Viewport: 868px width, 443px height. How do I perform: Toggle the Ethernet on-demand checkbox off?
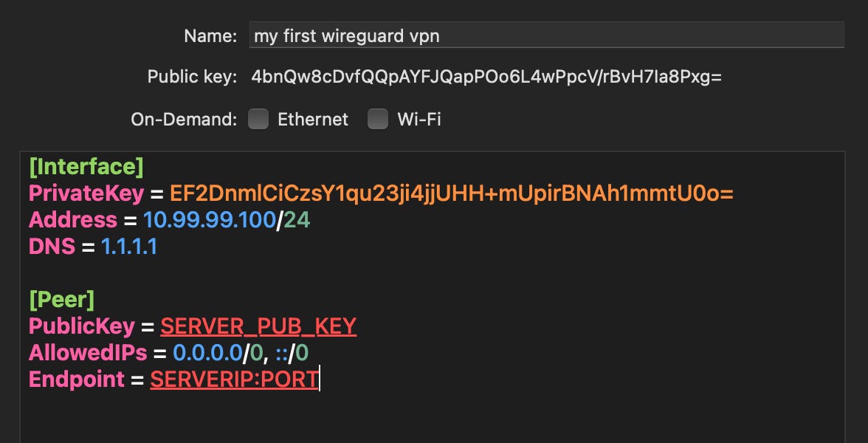pos(258,119)
